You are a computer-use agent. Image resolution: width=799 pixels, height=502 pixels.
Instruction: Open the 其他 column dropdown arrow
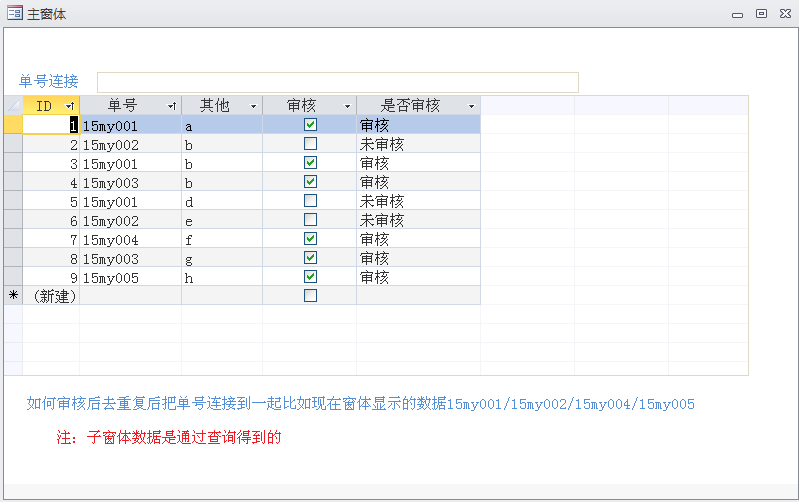click(253, 106)
